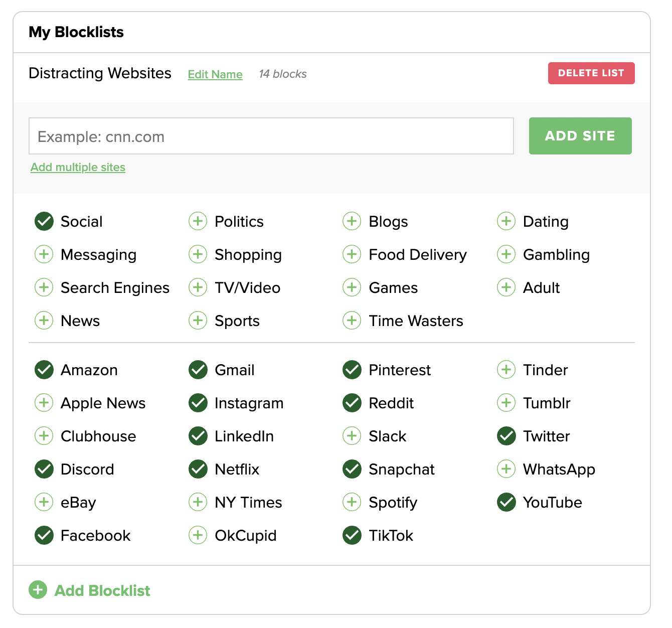Add WhatsApp to the blocklist

[x=506, y=469]
